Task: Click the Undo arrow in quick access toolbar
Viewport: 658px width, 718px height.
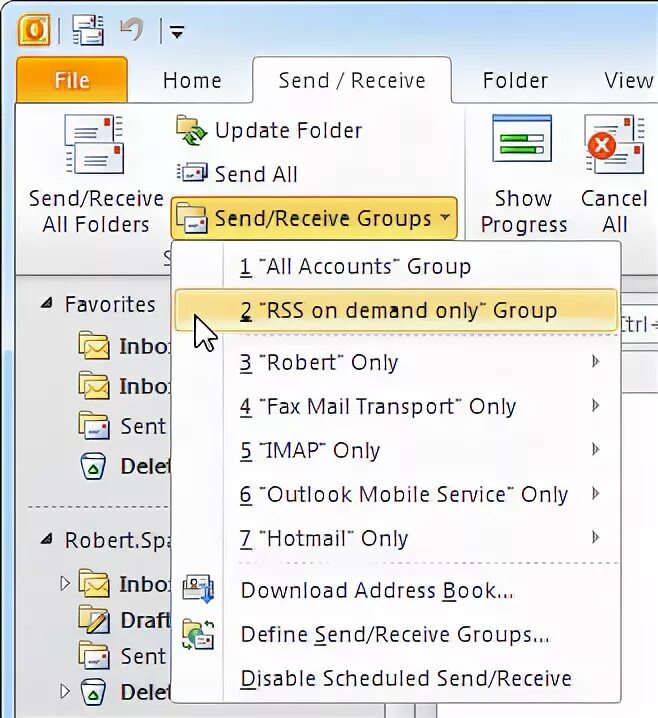Action: click(x=132, y=29)
